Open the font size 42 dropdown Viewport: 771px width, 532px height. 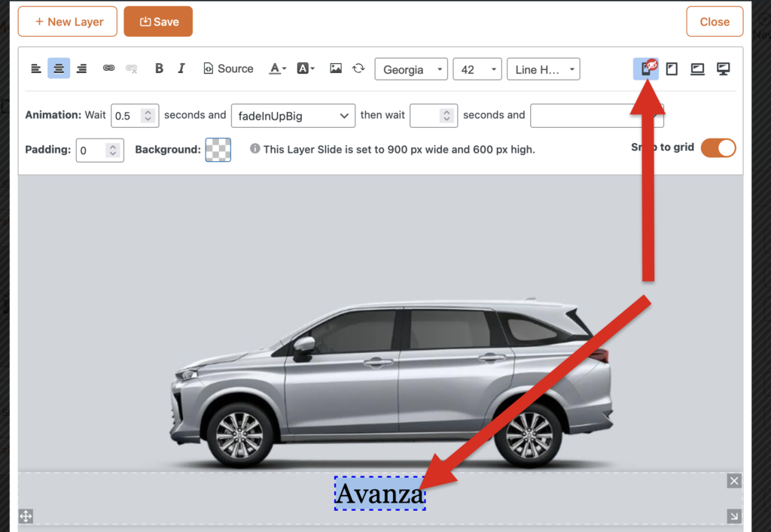tap(477, 69)
